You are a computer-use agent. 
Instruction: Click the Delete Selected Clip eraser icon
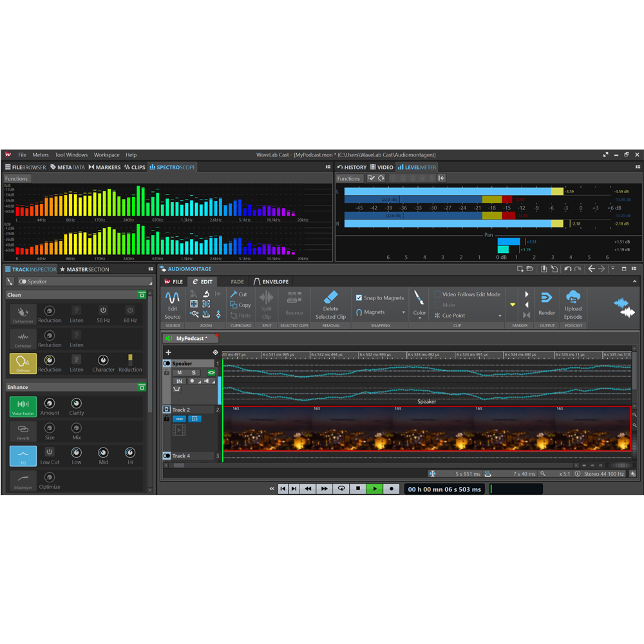(330, 297)
